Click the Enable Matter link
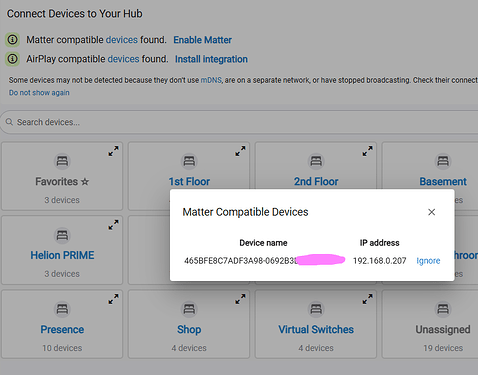The width and height of the screenshot is (478, 375). pos(202,40)
